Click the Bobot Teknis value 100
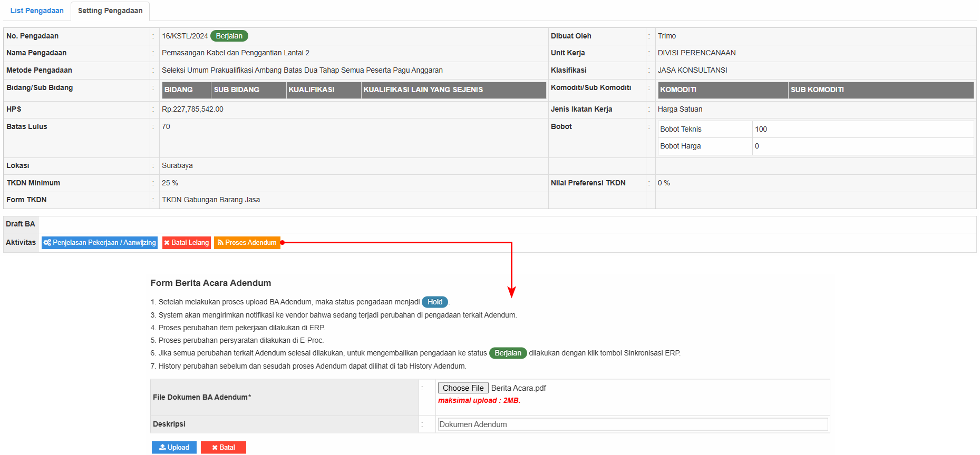The image size is (980, 455). tap(761, 130)
